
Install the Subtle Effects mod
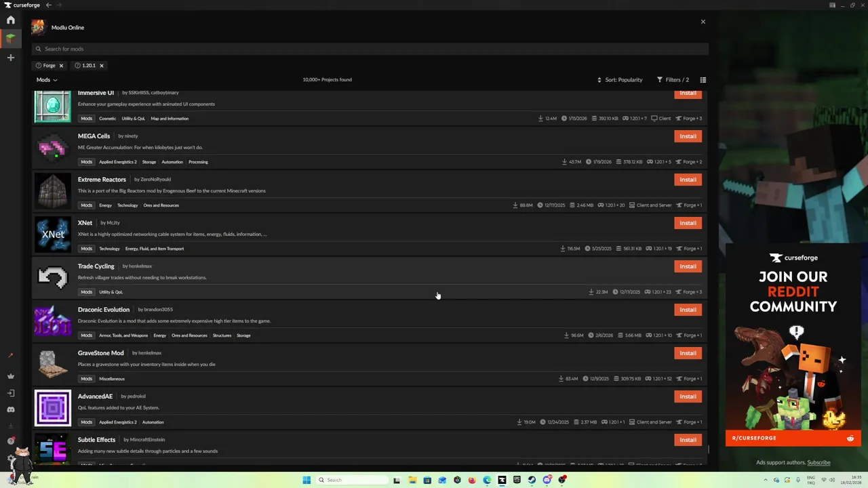click(x=688, y=440)
